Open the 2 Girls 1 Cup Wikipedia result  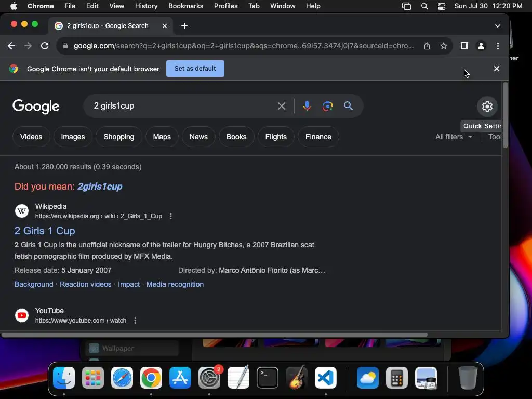pos(45,231)
